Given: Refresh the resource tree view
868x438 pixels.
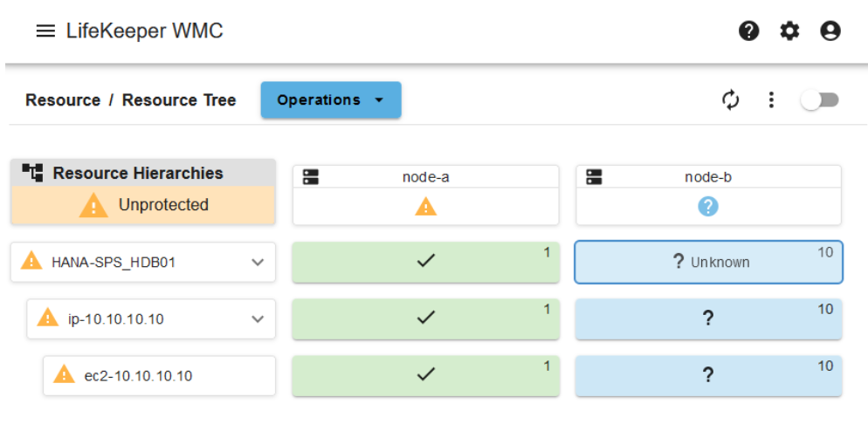Looking at the screenshot, I should (x=731, y=100).
